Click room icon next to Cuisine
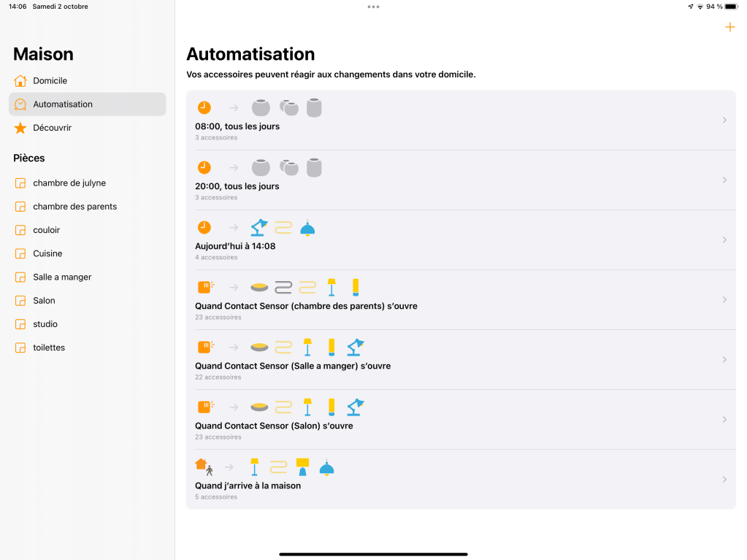The height and width of the screenshot is (560, 747). [20, 254]
